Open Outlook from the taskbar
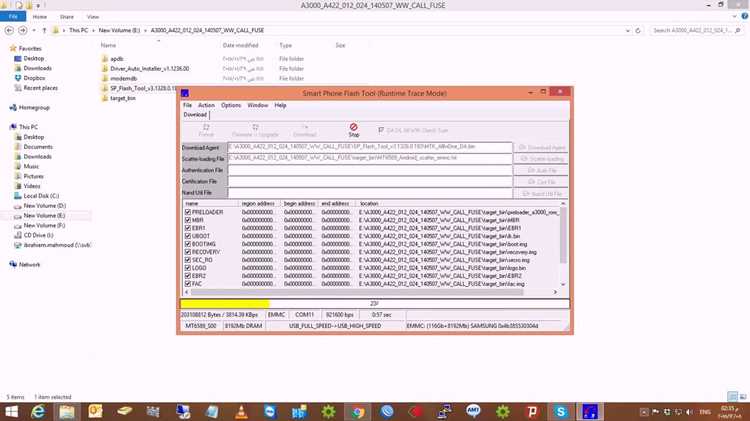 click(x=95, y=411)
